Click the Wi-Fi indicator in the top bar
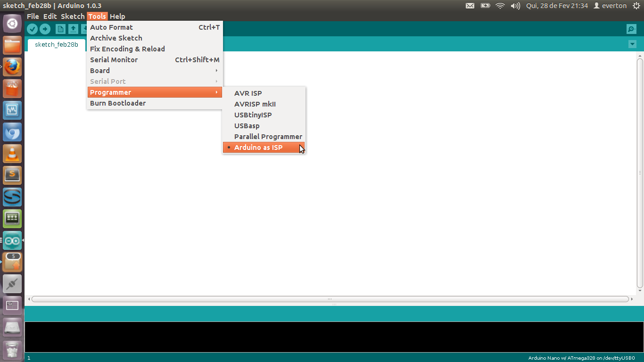 pyautogui.click(x=499, y=6)
